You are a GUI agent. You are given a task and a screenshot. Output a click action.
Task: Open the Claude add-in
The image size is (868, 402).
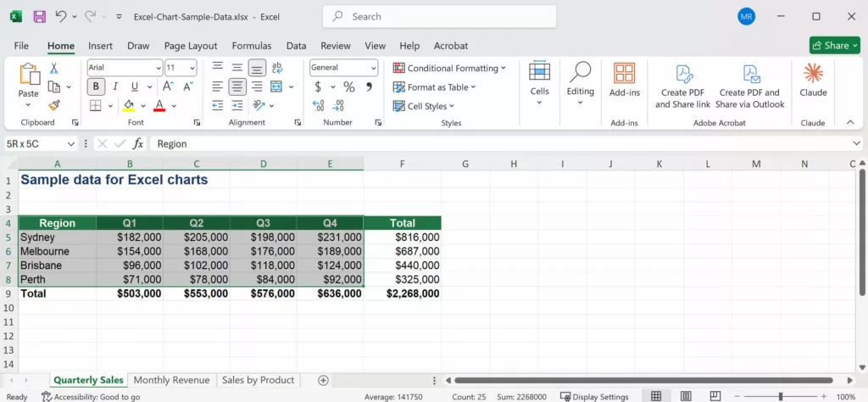[813, 81]
